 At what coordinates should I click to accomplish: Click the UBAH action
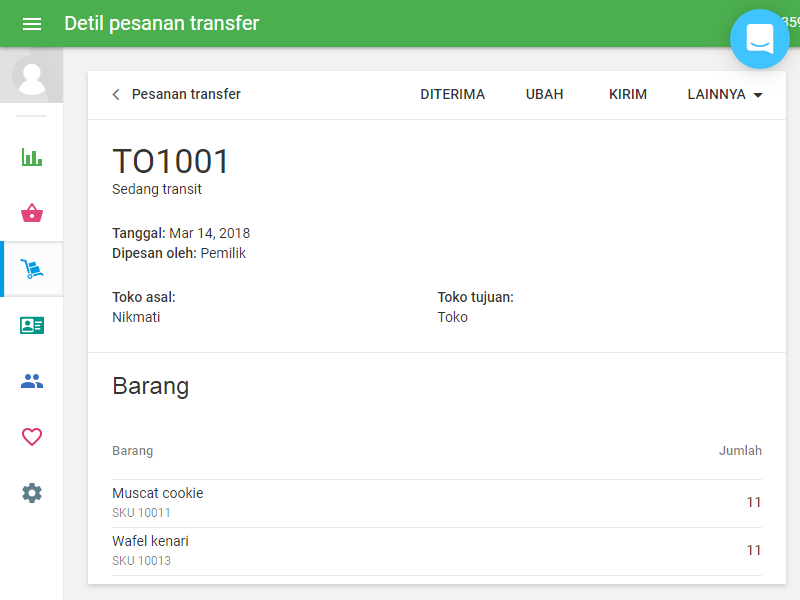[544, 94]
